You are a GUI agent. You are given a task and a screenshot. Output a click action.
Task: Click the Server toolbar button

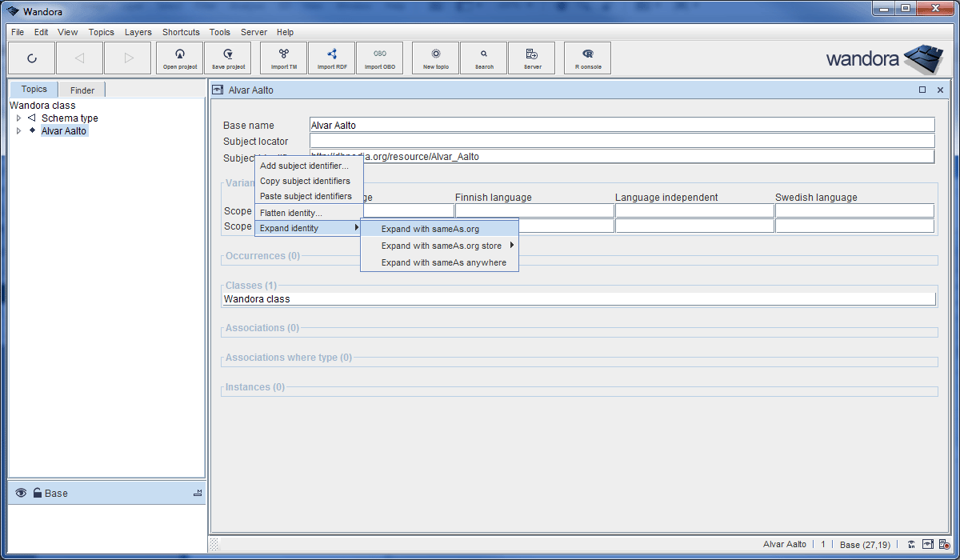pyautogui.click(x=532, y=58)
